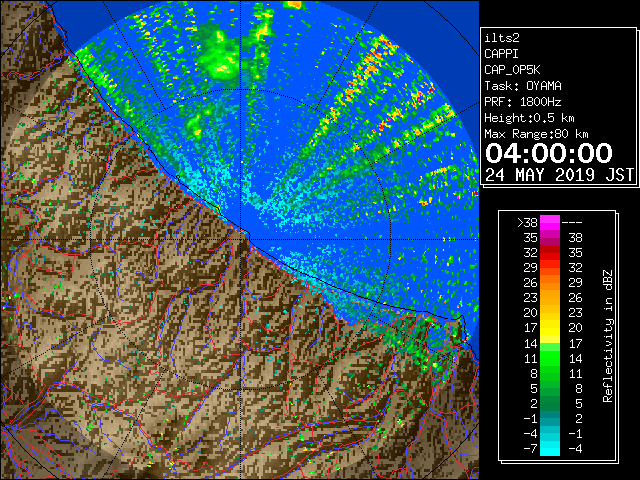The height and width of the screenshot is (480, 640).
Task: Click the cyan -7 dBZ legend swatch
Action: click(x=550, y=448)
